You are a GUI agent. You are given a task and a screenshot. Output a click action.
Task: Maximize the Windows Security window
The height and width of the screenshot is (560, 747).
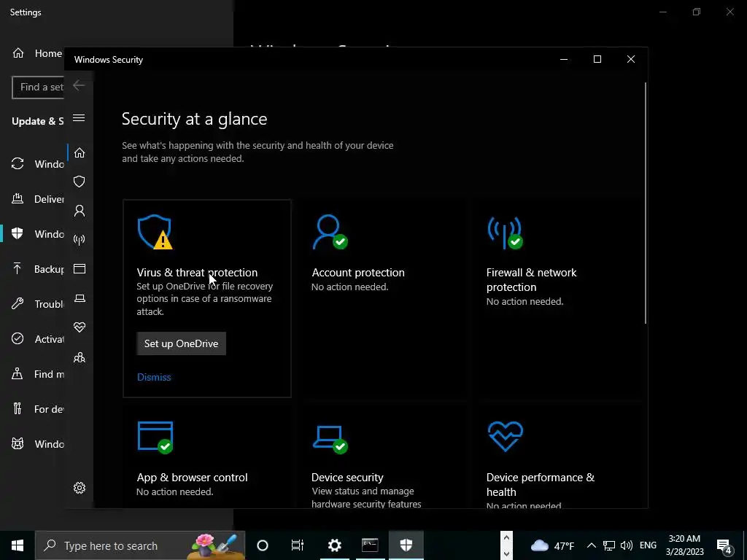coord(597,59)
